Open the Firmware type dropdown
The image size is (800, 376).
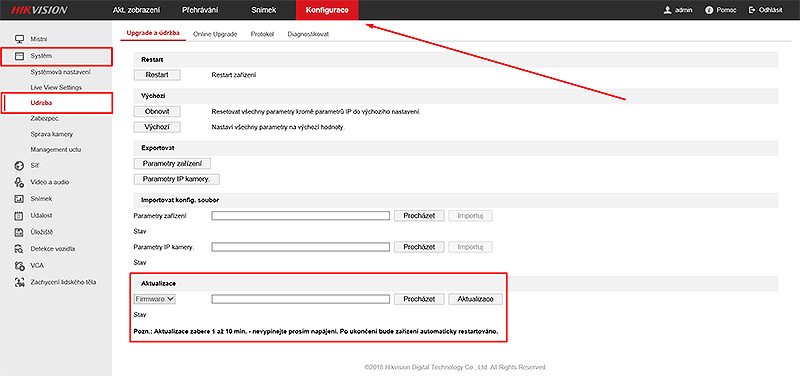[155, 299]
